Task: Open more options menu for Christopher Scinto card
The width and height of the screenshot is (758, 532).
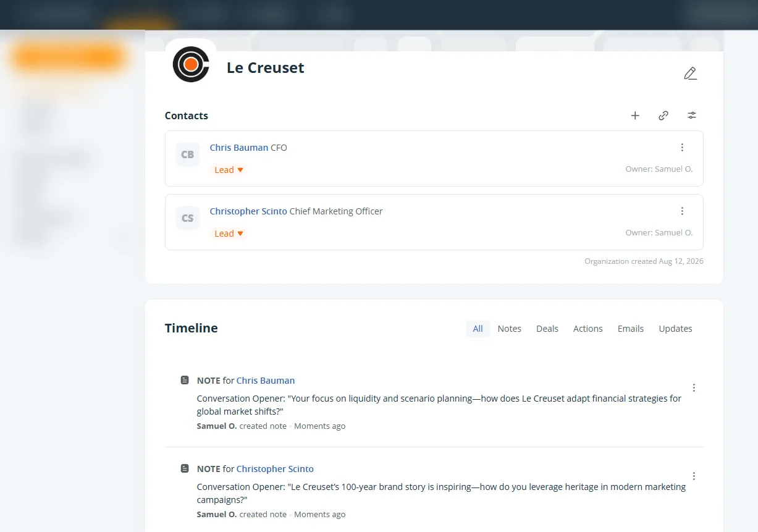Action: [x=682, y=211]
